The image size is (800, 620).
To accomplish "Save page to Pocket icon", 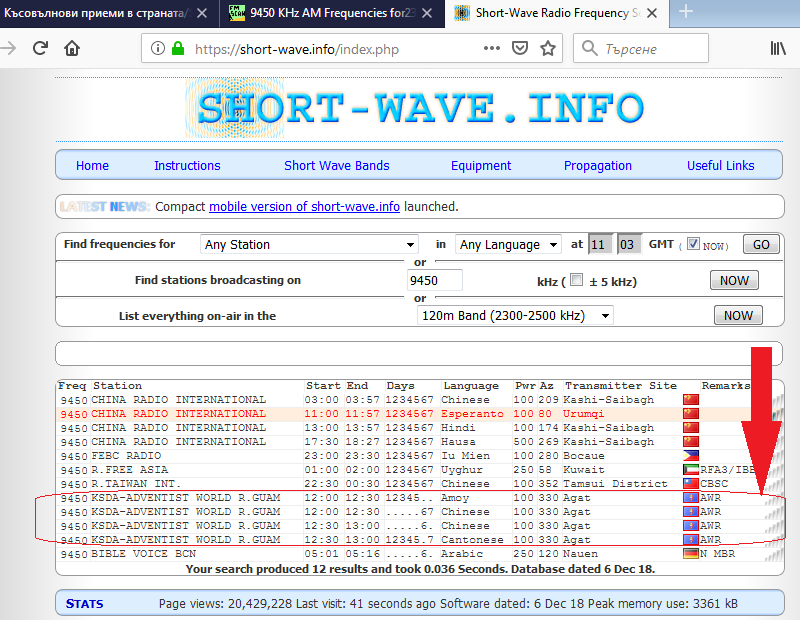I will tap(519, 48).
